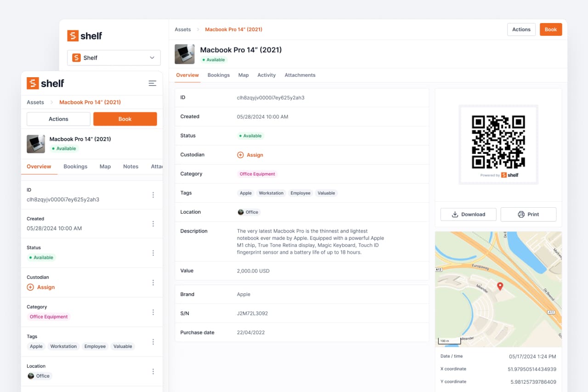
Task: Click the globe icon on the Office location tag
Action: [242, 212]
